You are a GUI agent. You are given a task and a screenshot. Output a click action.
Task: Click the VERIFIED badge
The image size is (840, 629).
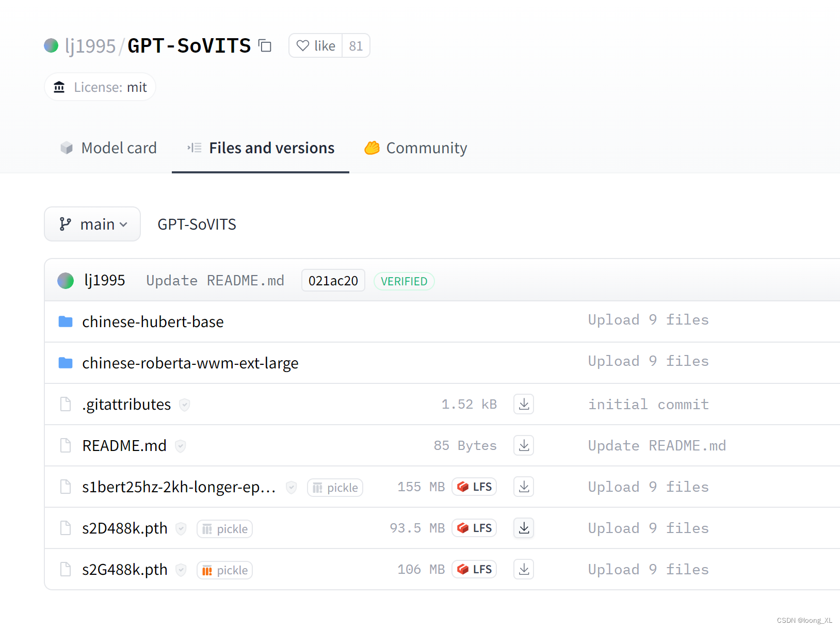(404, 281)
